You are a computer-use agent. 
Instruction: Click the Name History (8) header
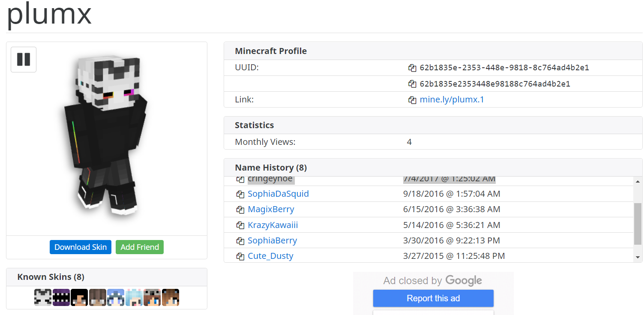click(271, 167)
